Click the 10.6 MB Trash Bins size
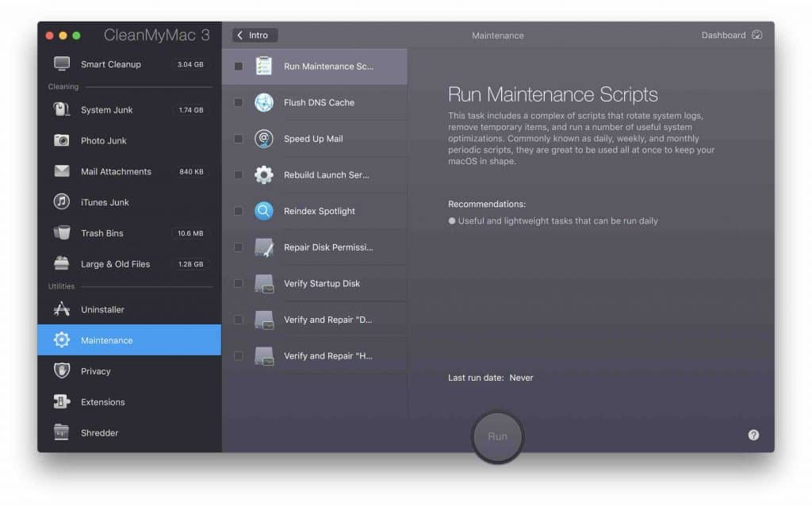Viewport: 812px width, 506px height. (190, 233)
